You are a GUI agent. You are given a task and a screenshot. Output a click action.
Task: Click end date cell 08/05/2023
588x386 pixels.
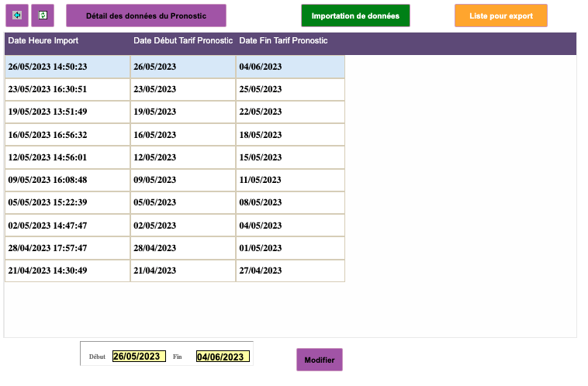tap(291, 202)
